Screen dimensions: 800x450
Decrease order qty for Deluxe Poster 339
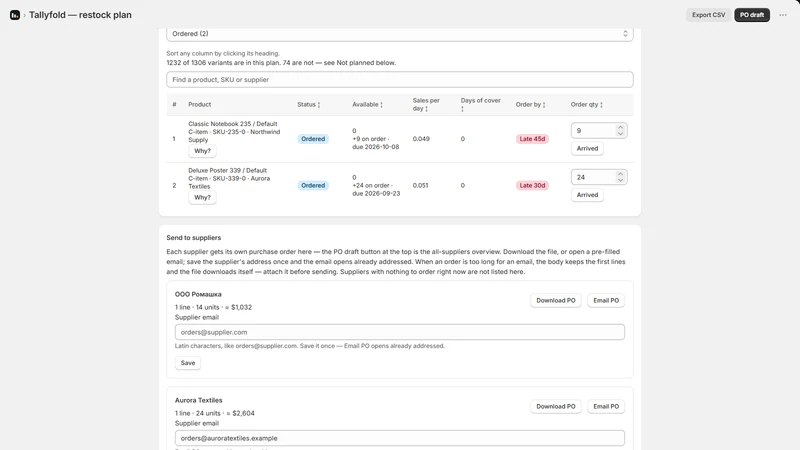(x=620, y=180)
